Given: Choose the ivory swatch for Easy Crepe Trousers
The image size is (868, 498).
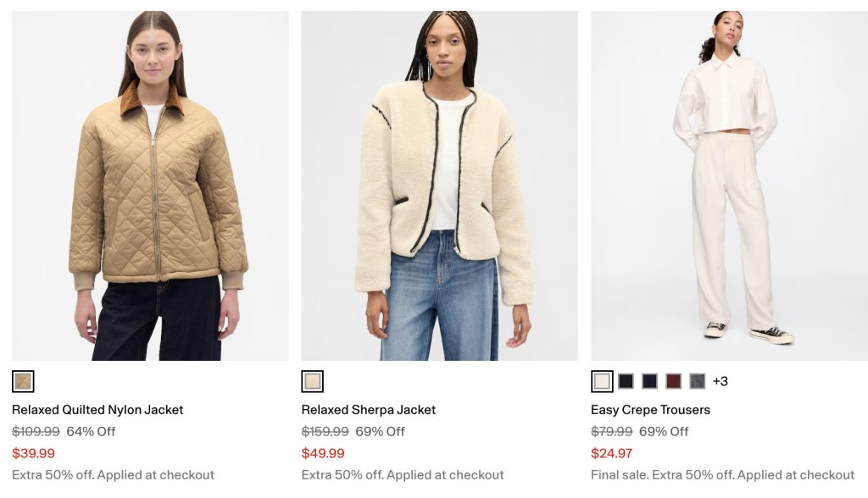Looking at the screenshot, I should click(x=603, y=381).
